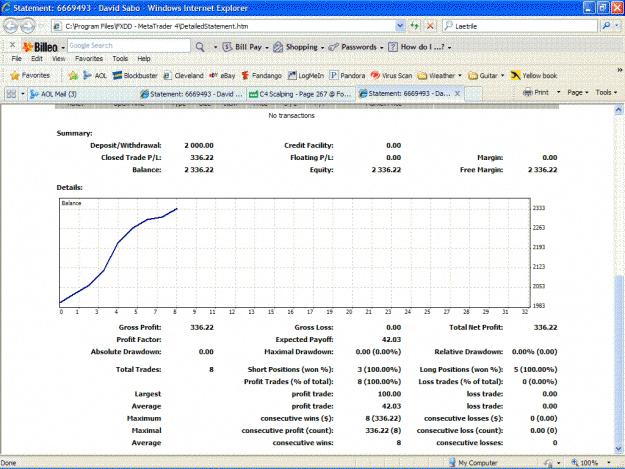Open the Page menu dropdown
Viewport: 625px width, 469px height.
tap(578, 92)
